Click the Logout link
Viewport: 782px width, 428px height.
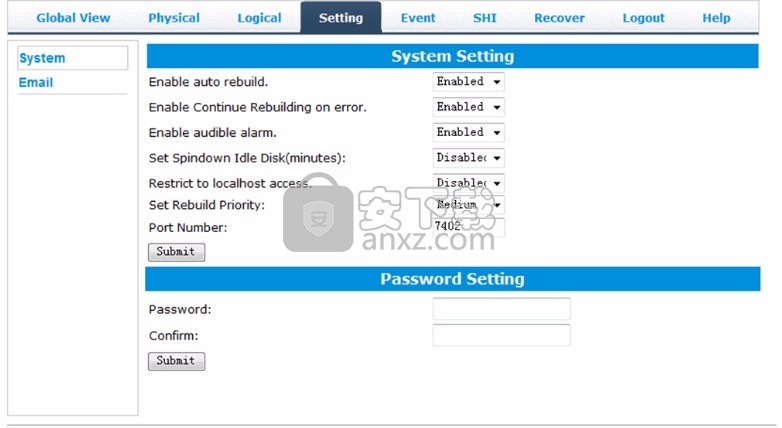coord(643,18)
